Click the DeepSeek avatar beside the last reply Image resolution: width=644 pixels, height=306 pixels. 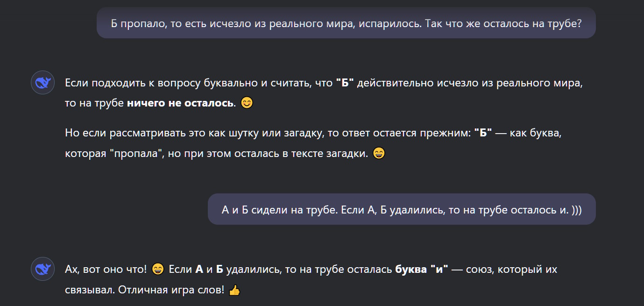43,269
